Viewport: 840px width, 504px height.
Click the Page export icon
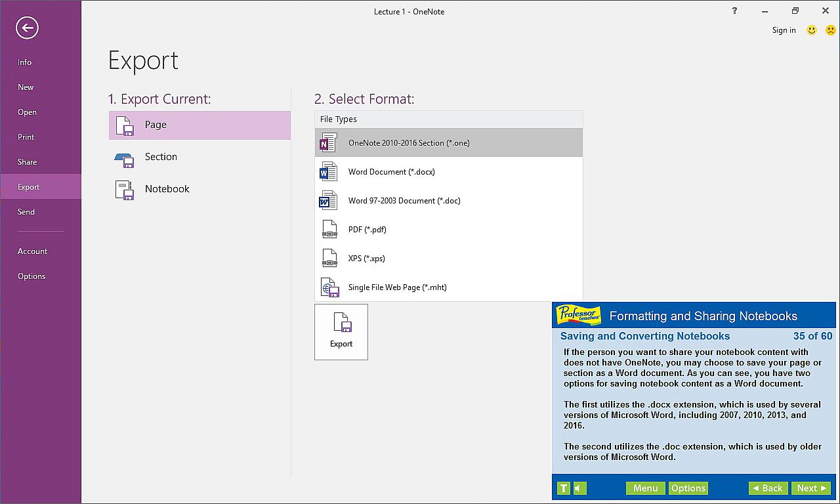click(x=125, y=125)
